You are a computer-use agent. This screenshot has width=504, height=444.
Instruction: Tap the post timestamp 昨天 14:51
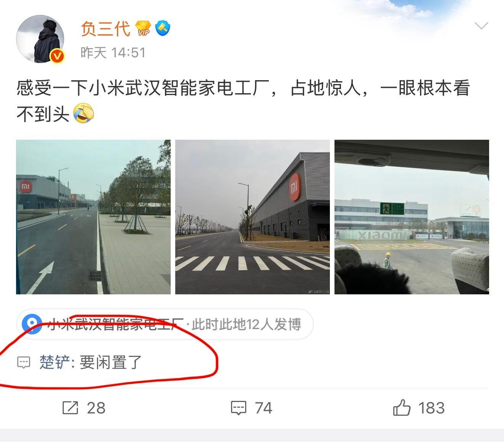(x=113, y=52)
